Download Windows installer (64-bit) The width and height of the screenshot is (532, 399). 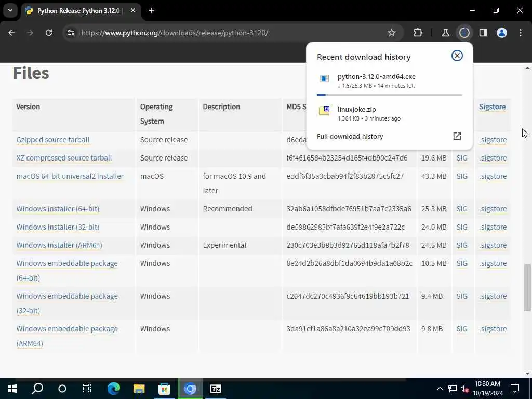point(58,209)
